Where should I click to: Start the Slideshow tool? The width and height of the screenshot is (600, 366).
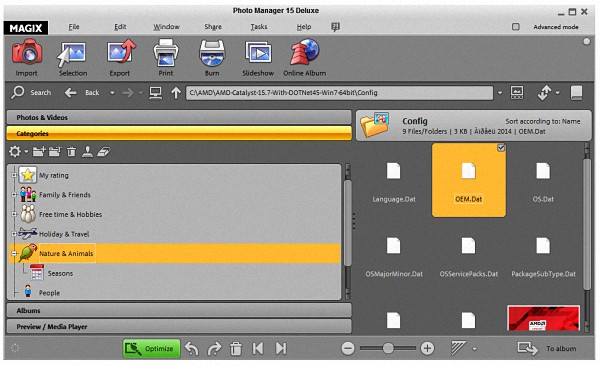258,57
